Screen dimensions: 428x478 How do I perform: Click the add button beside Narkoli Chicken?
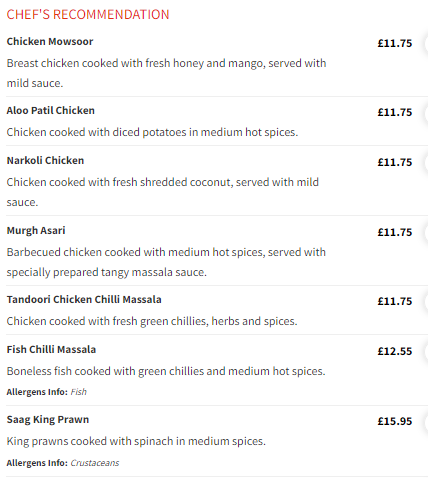pyautogui.click(x=426, y=162)
